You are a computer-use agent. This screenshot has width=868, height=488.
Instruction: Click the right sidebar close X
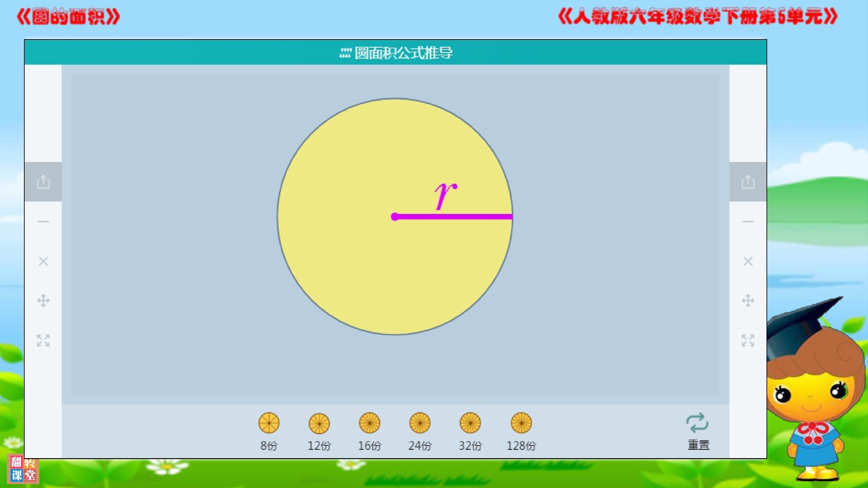(x=748, y=261)
